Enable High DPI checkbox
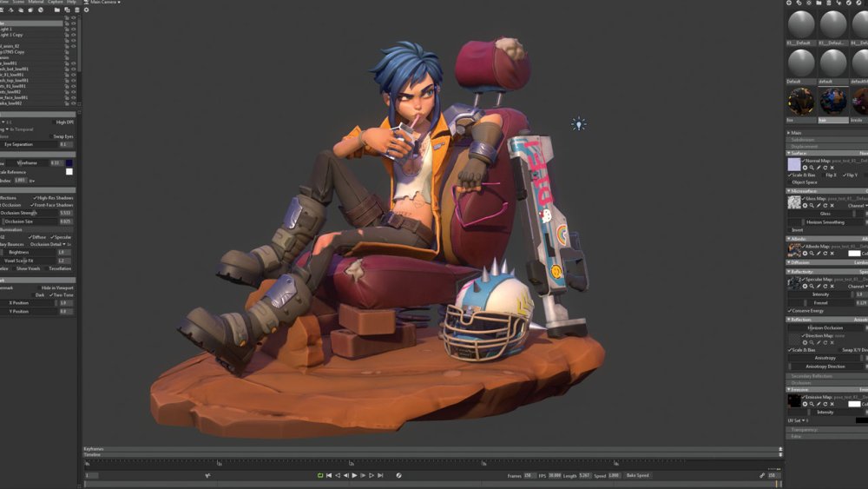This screenshot has height=489, width=868. pyautogui.click(x=54, y=122)
